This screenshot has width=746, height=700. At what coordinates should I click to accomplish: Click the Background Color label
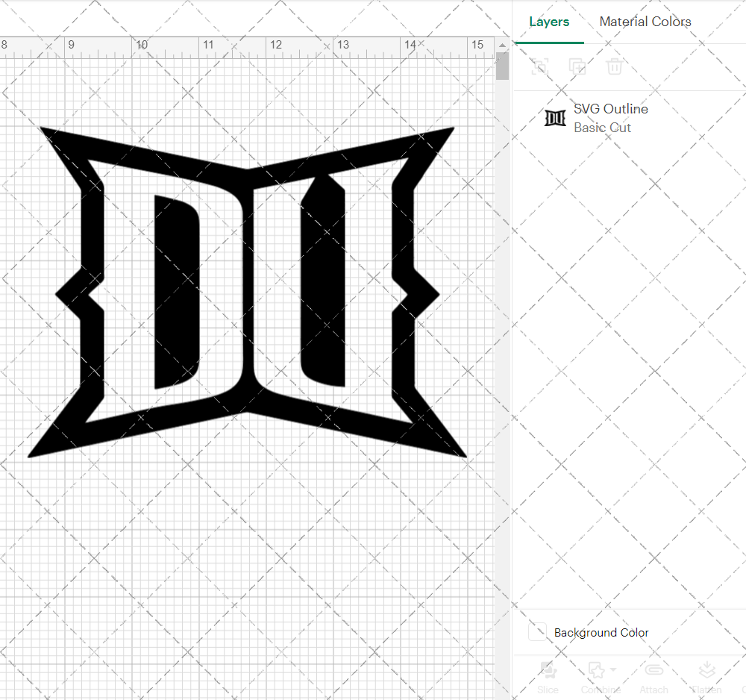(601, 632)
